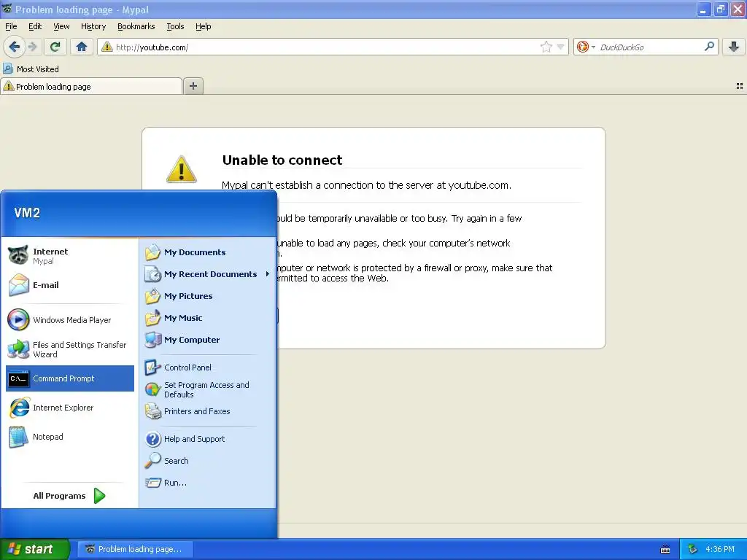Click the keyboard icon in the taskbar

tap(665, 550)
